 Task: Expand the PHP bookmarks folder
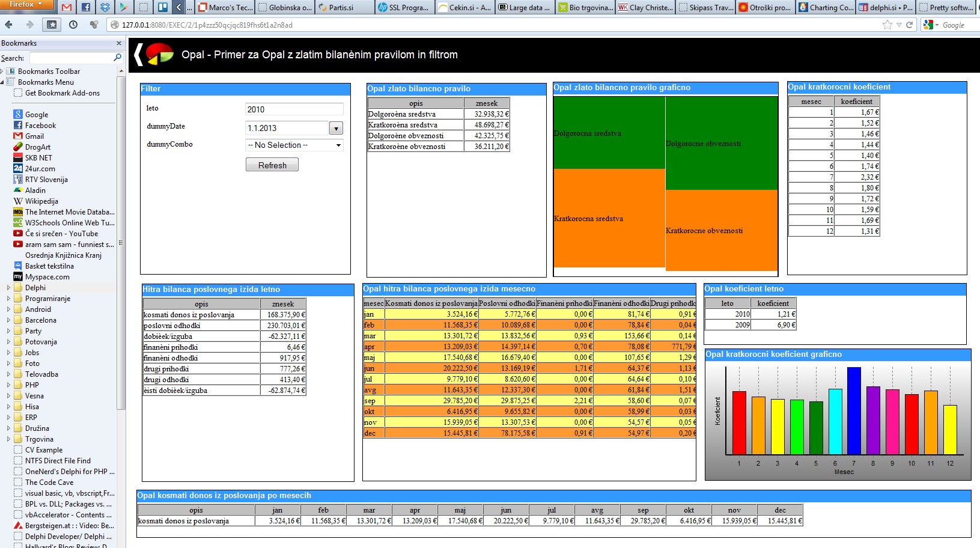click(x=8, y=385)
